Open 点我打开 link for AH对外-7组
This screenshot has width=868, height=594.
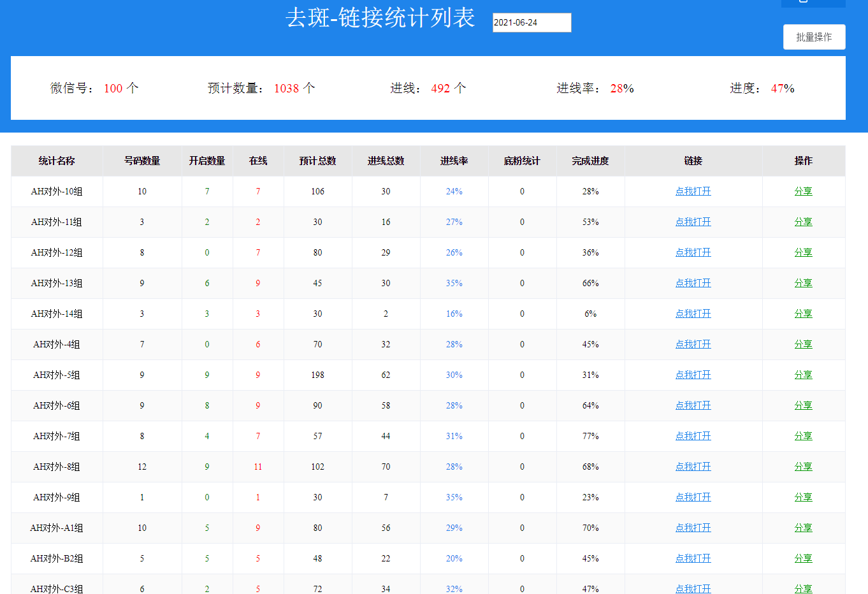pyautogui.click(x=693, y=436)
